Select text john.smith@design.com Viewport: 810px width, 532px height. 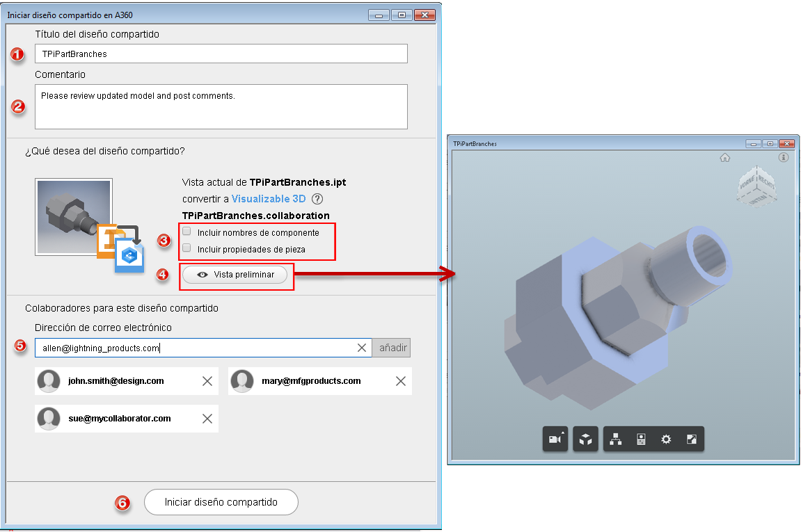116,381
